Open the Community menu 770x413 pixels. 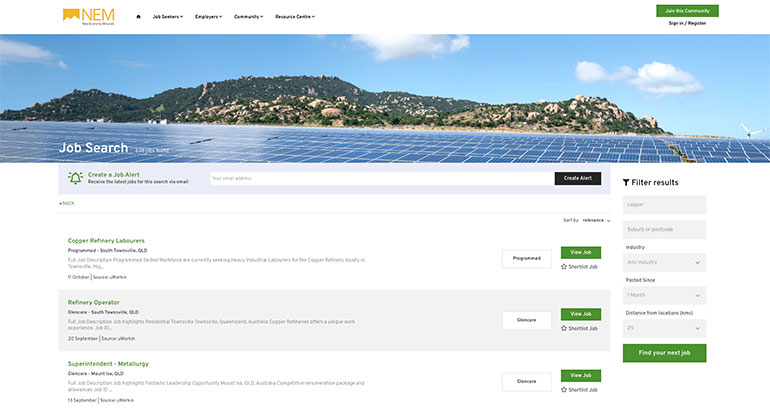click(248, 17)
